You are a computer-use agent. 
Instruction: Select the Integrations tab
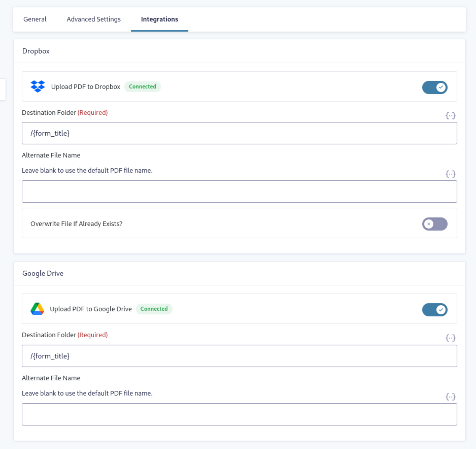point(159,19)
